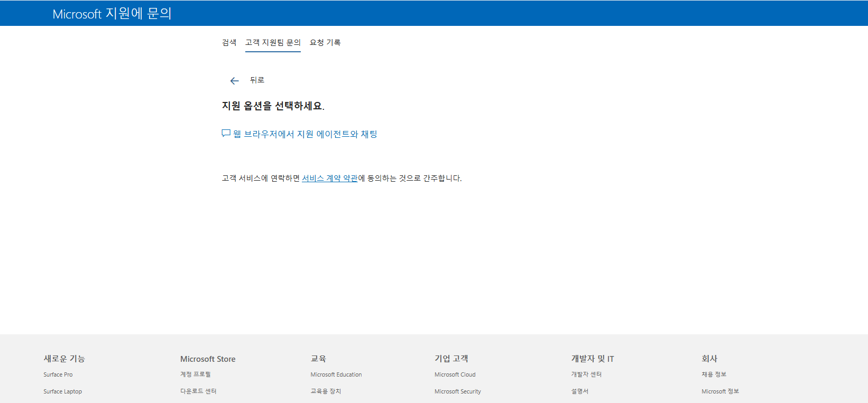This screenshot has height=403, width=868.
Task: Start chat: 웹 브라우저에서 지원 에이전트와 채팅
Action: click(x=305, y=134)
